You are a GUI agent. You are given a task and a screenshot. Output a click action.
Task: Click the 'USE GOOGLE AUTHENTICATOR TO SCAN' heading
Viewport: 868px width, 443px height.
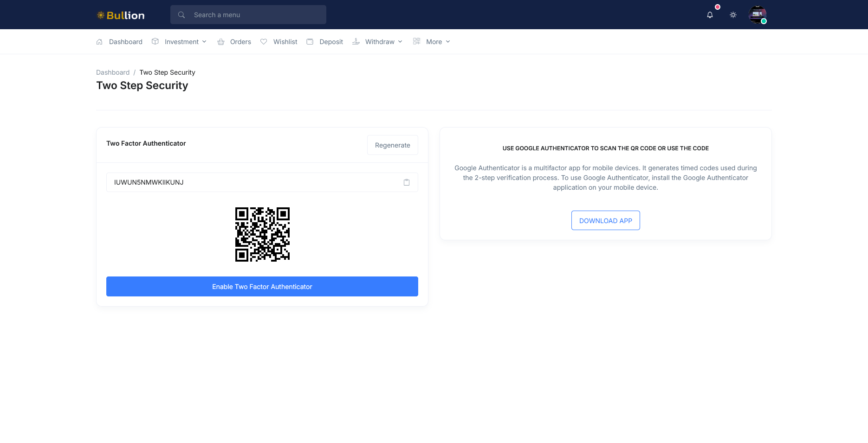[606, 148]
